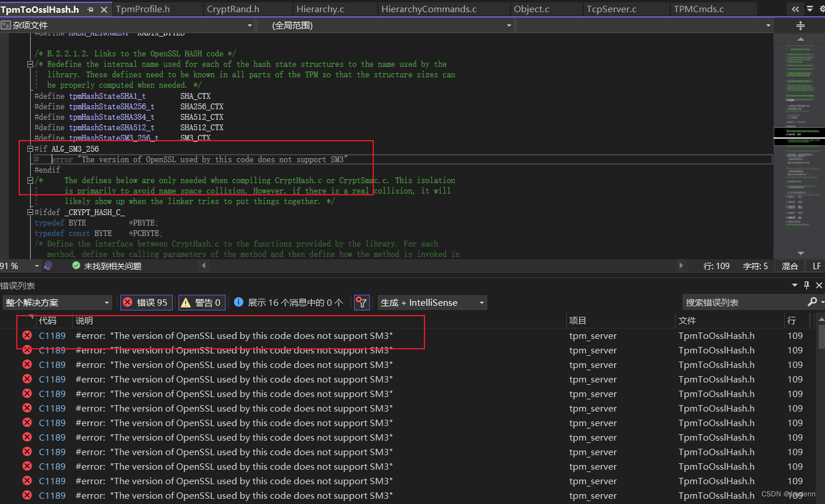
Task: Click the 'typedef const BYTE *PCBYTE' line
Action: pos(99,233)
